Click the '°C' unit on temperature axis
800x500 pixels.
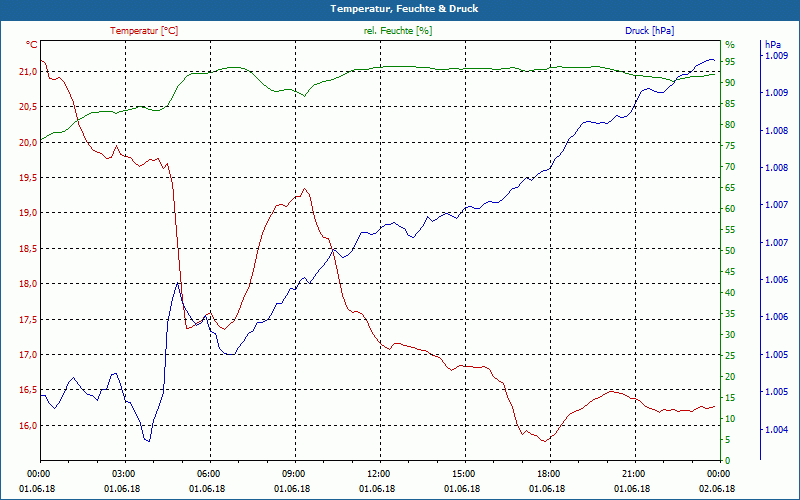[x=32, y=45]
